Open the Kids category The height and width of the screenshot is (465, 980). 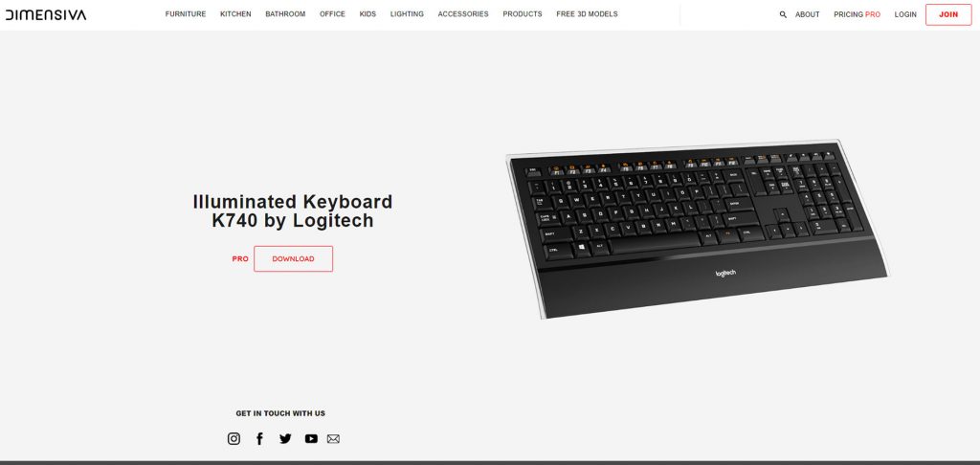click(x=367, y=13)
